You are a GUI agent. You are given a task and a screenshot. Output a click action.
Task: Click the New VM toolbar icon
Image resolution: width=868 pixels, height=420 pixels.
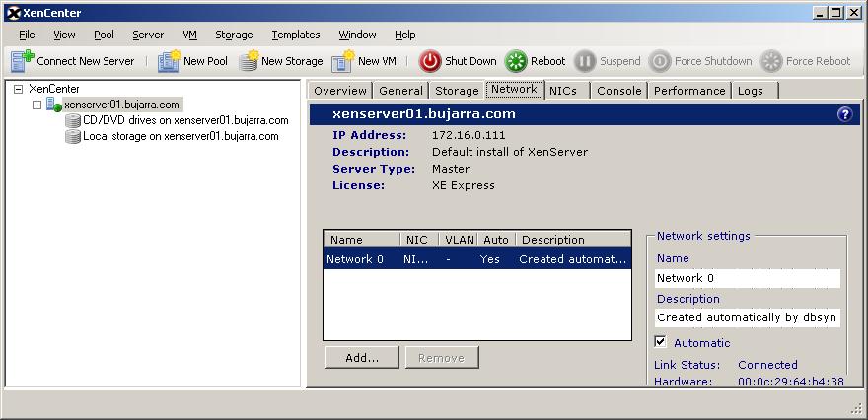click(343, 61)
